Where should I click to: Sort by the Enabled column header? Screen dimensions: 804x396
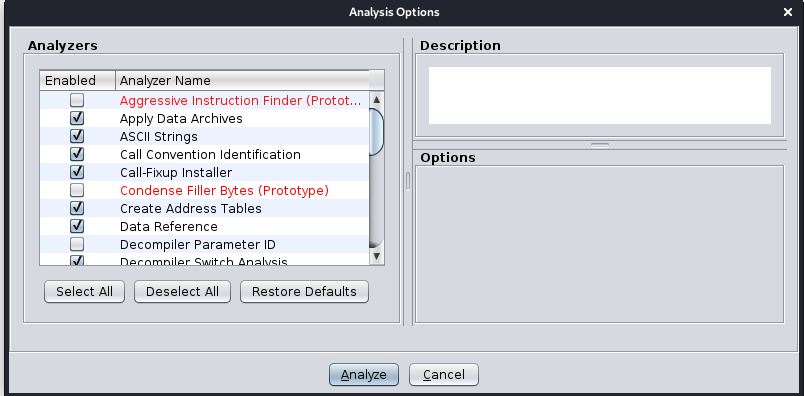(x=77, y=81)
